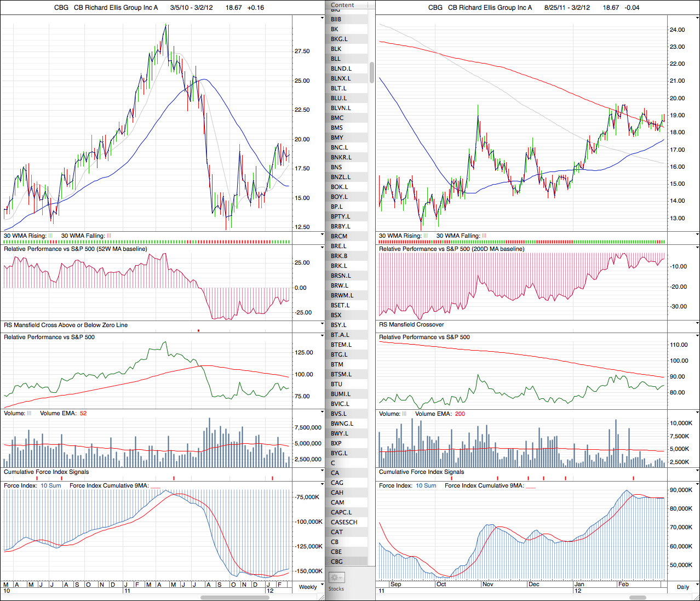Select BLK ticker in the list
700x601 pixels.
tap(336, 49)
